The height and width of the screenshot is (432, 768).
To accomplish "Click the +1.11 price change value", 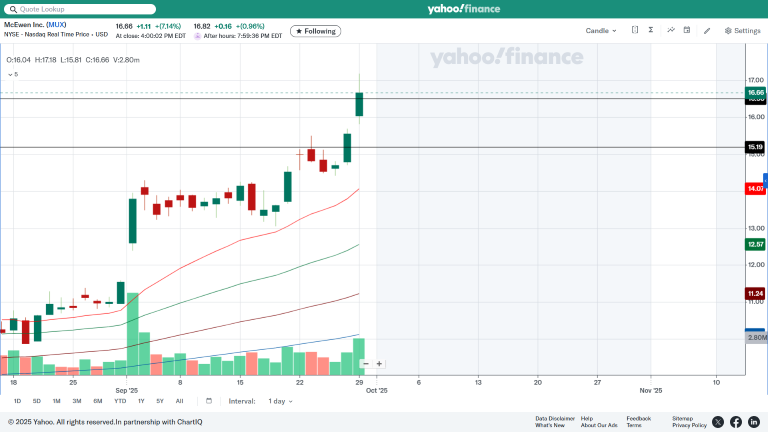I will click(x=144, y=26).
